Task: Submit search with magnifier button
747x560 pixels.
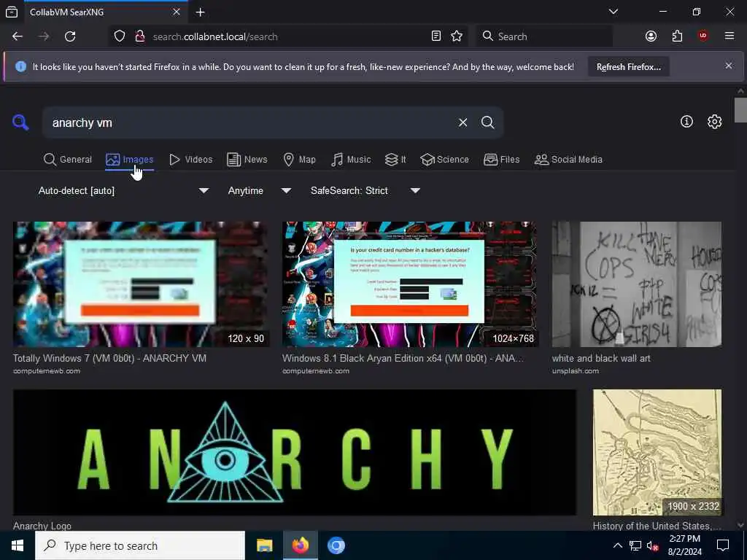Action: (x=488, y=122)
